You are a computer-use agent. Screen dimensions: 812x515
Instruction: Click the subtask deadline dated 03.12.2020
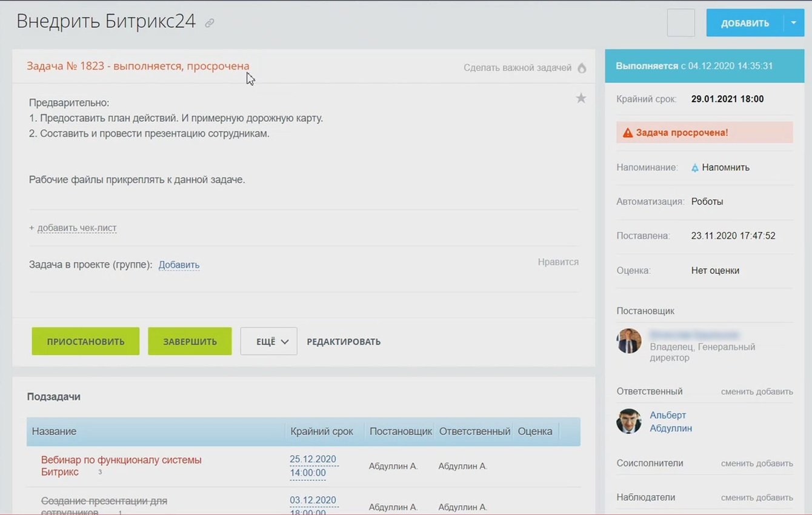(x=313, y=507)
